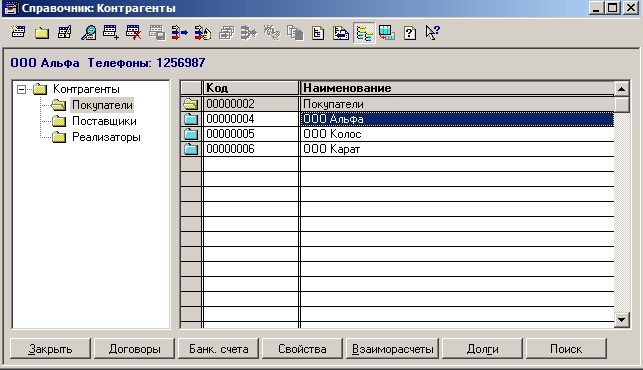
Task: Select the Поставщики tree folder
Action: pos(104,121)
